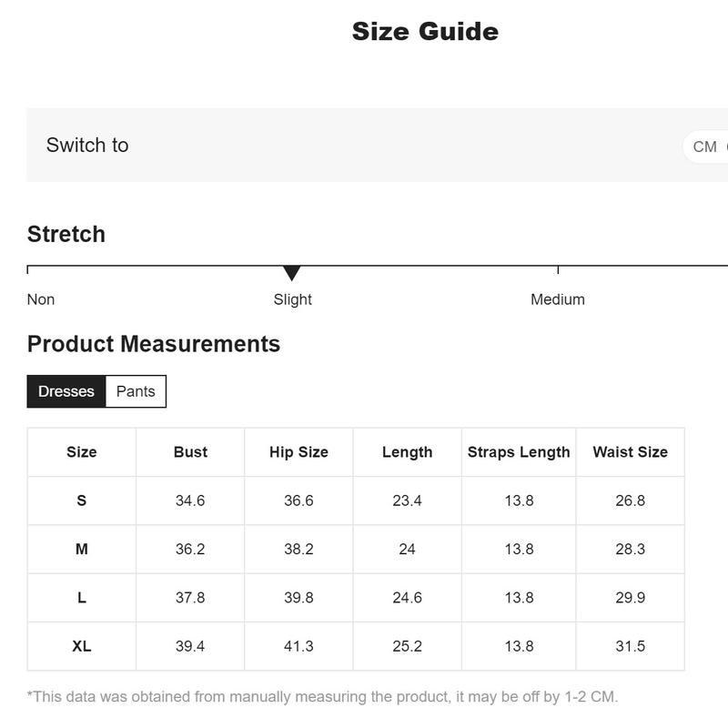This screenshot has height=728, width=728.
Task: Click the Size Guide heading
Action: (x=425, y=32)
